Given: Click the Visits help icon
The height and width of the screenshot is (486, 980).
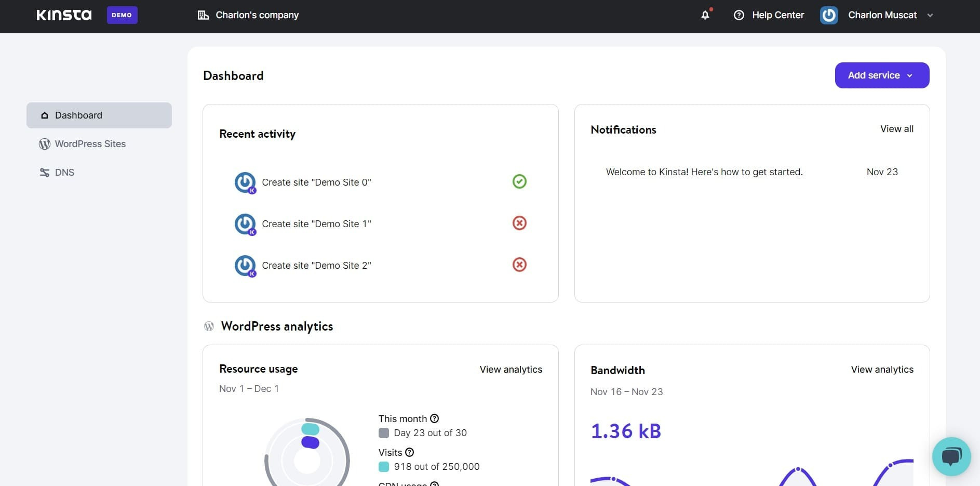Looking at the screenshot, I should point(409,452).
